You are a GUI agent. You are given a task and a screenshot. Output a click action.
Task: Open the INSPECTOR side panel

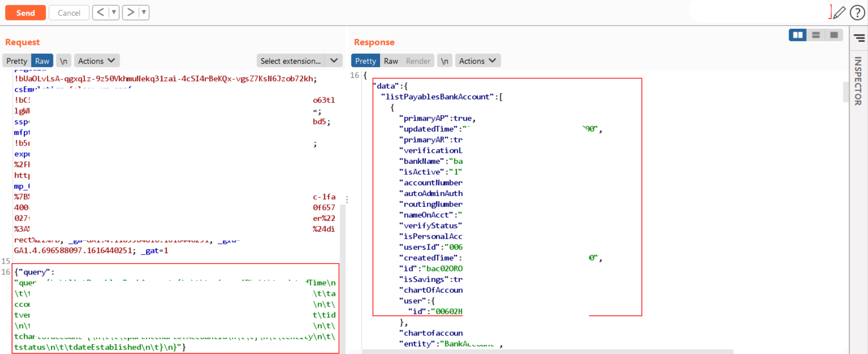point(858,81)
